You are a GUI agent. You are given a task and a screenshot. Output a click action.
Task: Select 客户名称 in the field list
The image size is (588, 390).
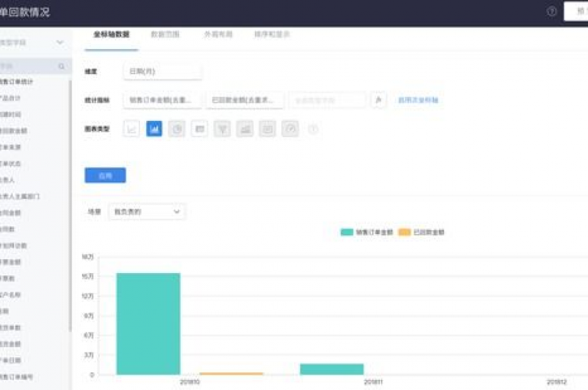[11, 295]
